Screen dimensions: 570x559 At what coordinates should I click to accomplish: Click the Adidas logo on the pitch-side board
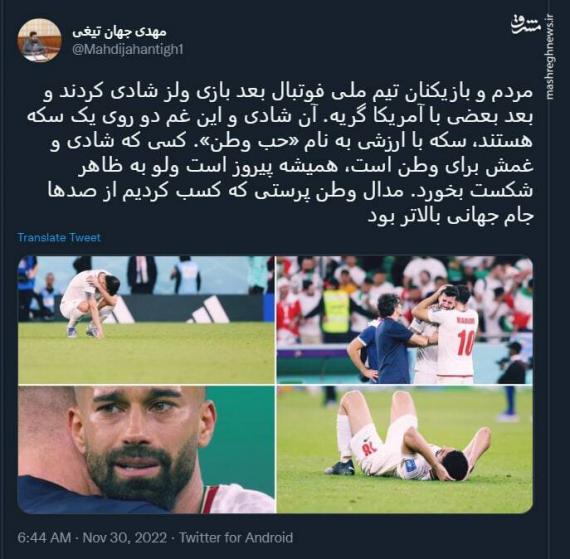pos(209,310)
